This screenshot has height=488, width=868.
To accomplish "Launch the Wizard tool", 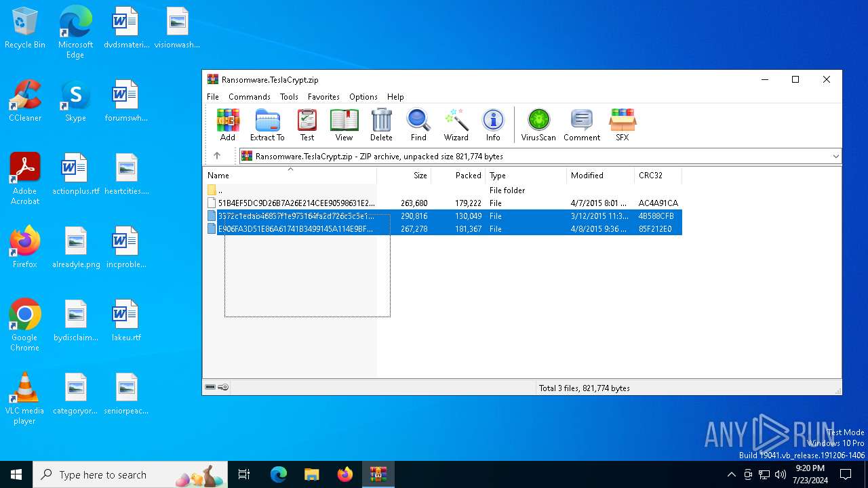I will click(456, 125).
